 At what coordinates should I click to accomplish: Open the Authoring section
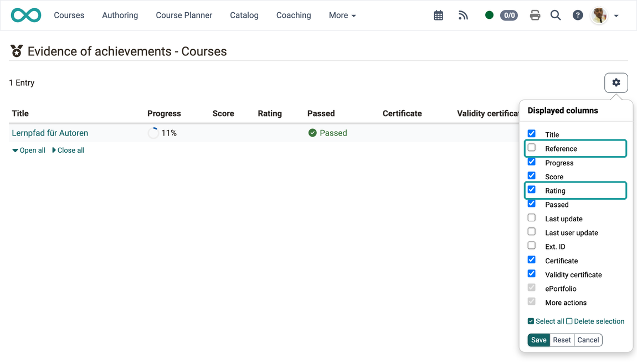click(120, 15)
